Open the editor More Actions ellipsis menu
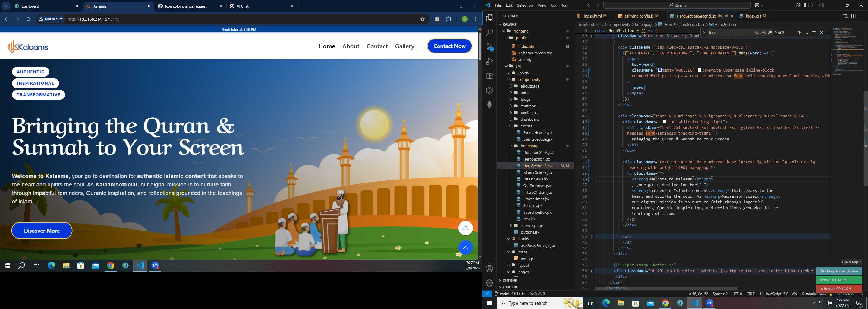This screenshot has width=868, height=309. point(861,16)
